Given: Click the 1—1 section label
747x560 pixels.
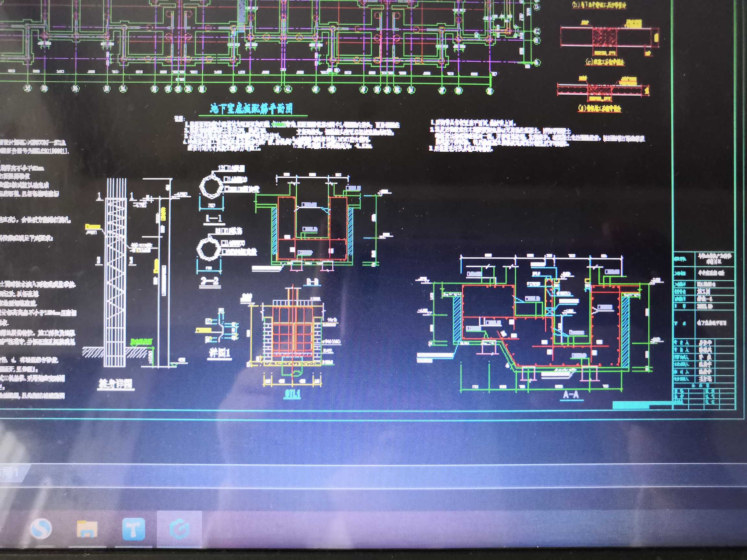Looking at the screenshot, I should pyautogui.click(x=213, y=219).
